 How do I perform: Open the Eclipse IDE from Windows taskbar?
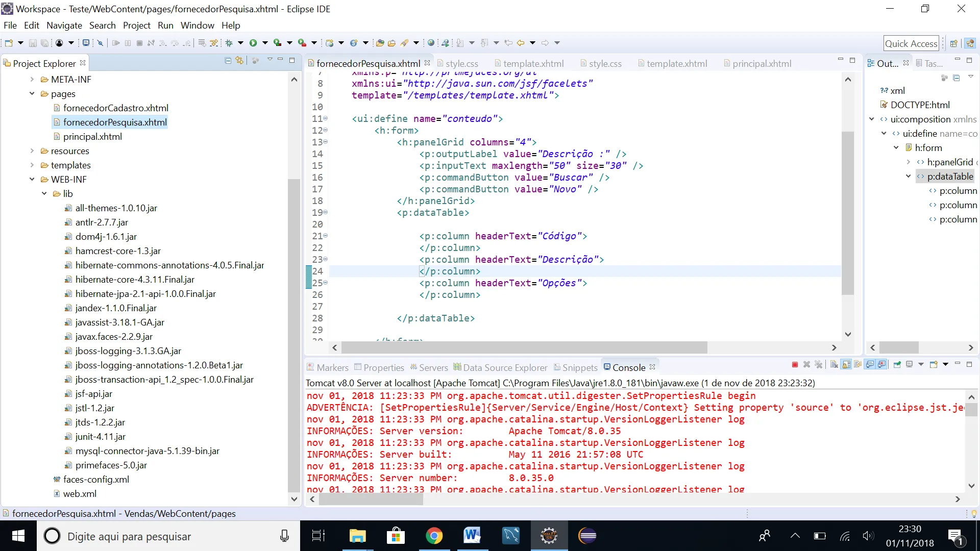(587, 536)
